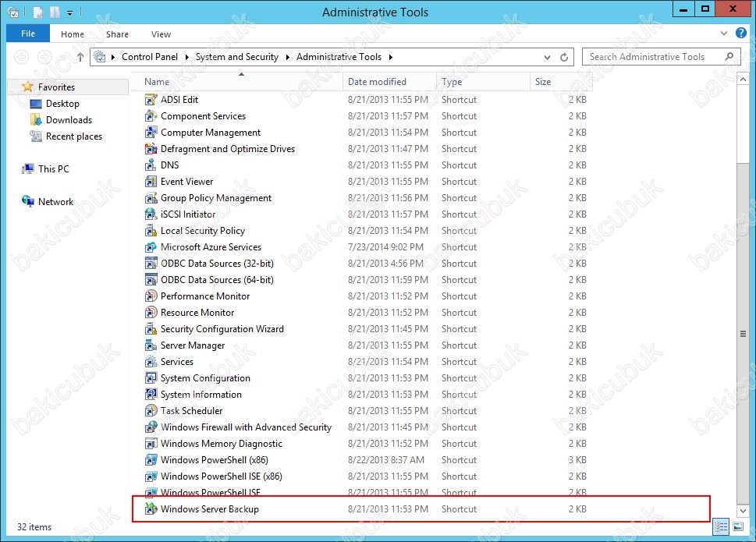Open the address bar history dropdown

pyautogui.click(x=547, y=58)
